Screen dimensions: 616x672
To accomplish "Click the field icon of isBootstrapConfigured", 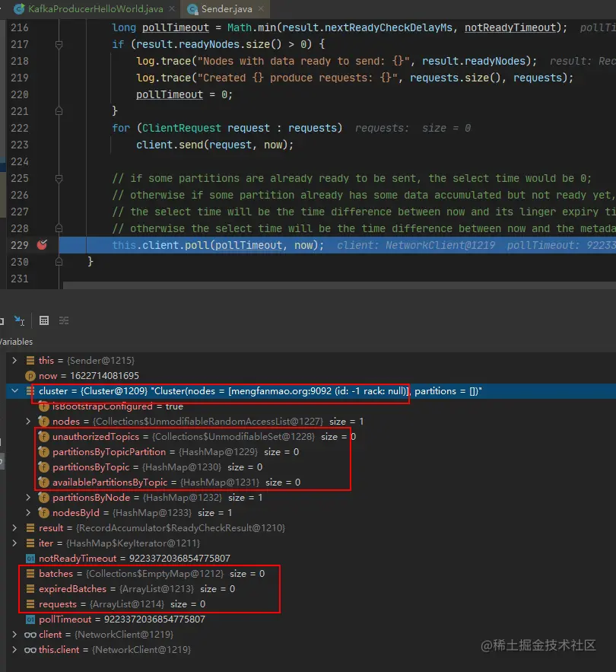I will (43, 406).
